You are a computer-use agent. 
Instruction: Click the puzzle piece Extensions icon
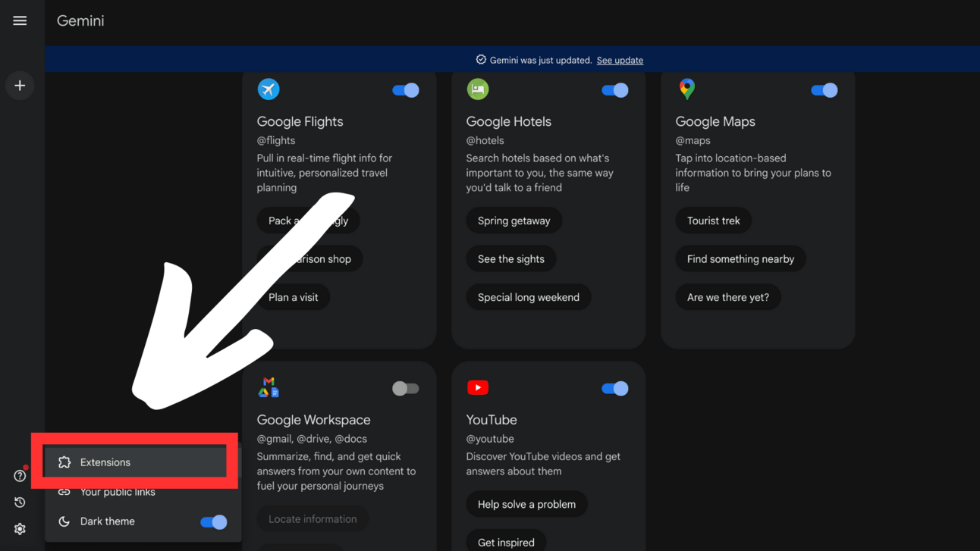click(64, 462)
